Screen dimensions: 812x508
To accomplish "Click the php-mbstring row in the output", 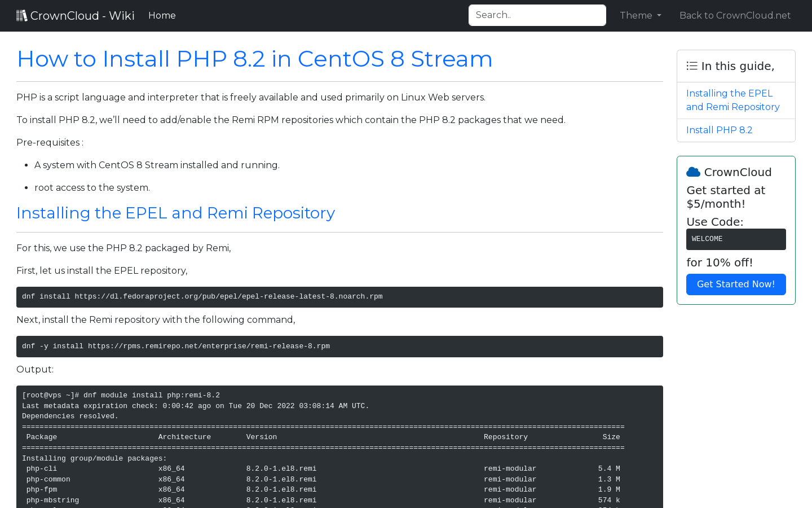I will [323, 501].
